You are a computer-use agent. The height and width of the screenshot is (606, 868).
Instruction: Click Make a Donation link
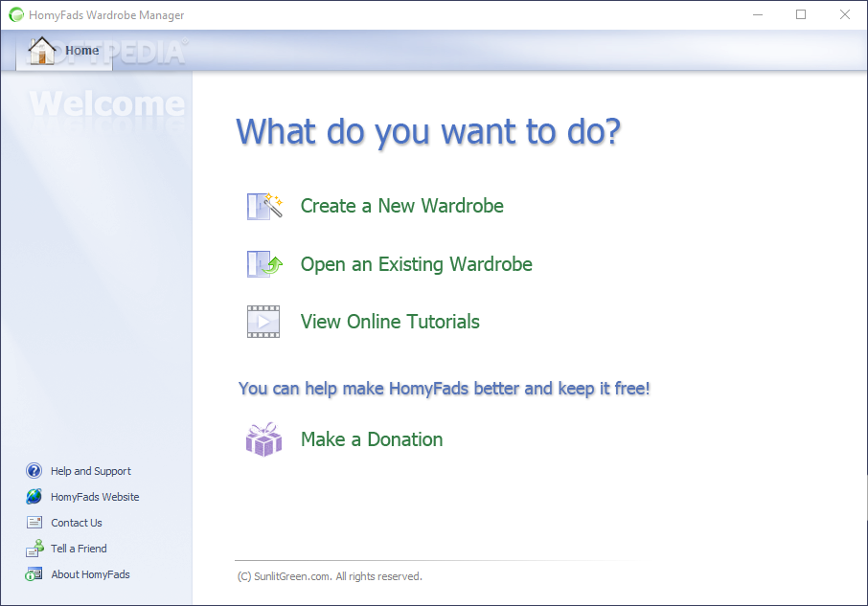coord(372,439)
